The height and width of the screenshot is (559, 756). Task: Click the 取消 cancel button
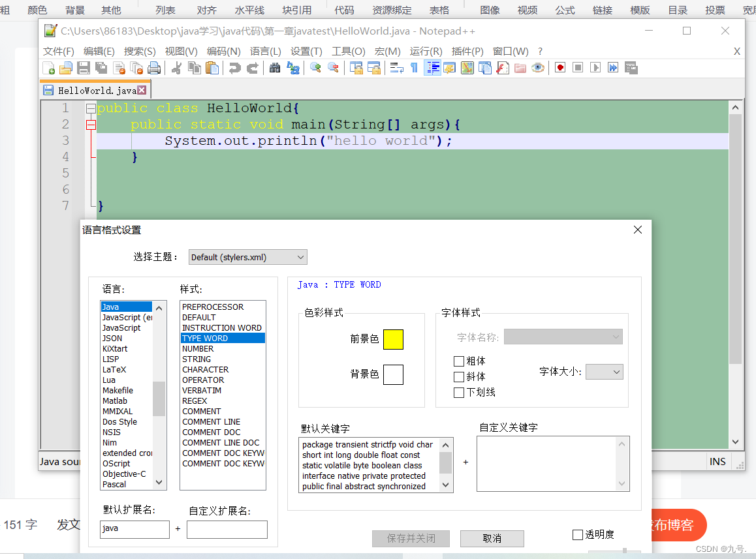pos(492,538)
